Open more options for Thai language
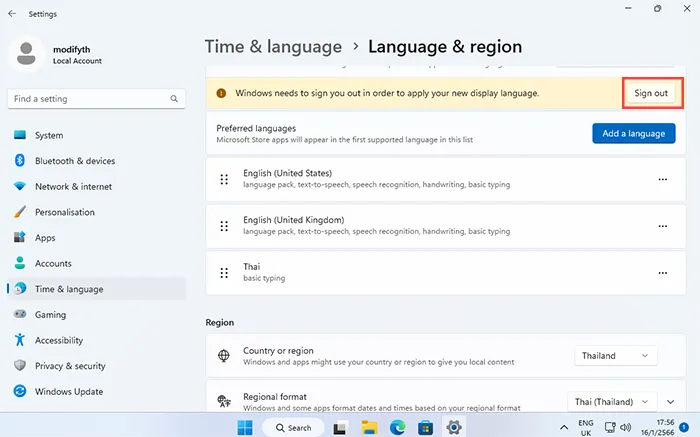 tap(663, 273)
